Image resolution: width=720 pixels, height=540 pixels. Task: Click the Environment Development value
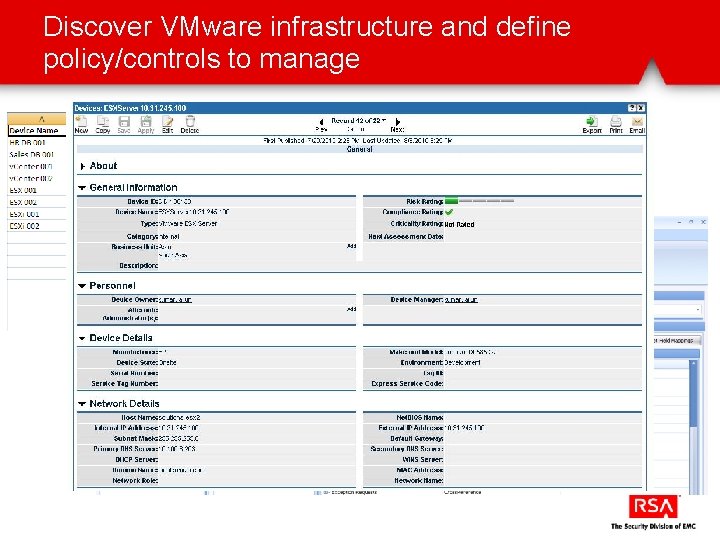pos(462,363)
